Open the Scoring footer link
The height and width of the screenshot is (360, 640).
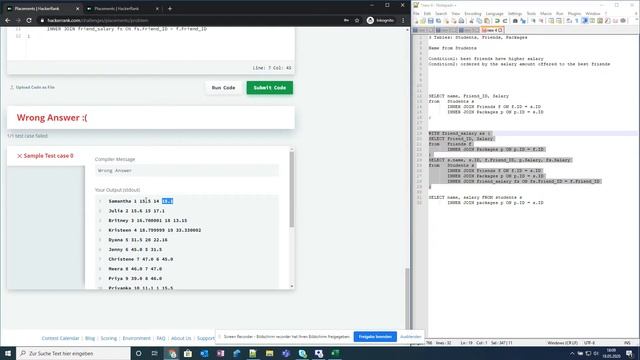(109, 338)
